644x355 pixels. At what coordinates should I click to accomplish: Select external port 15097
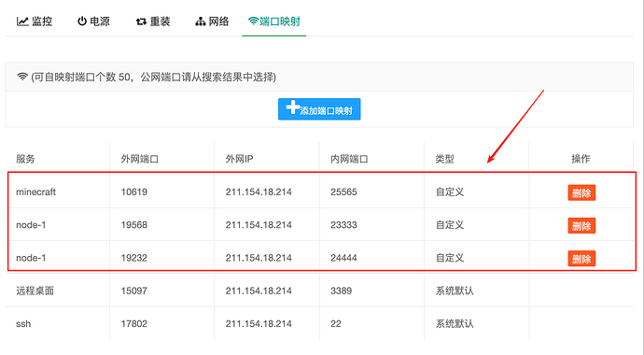click(133, 291)
